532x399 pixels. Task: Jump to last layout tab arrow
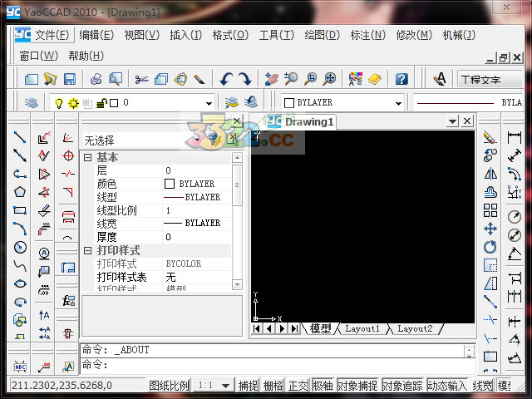(295, 328)
